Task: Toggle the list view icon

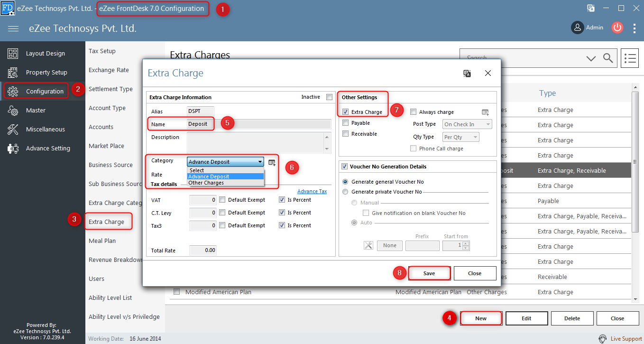Action: click(630, 58)
